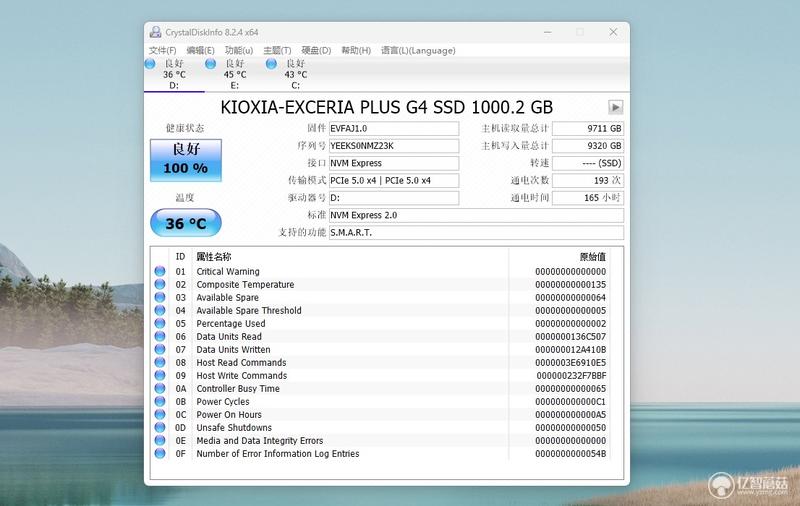
Task: Click the status orb for Data Units Written
Action: tap(160, 349)
